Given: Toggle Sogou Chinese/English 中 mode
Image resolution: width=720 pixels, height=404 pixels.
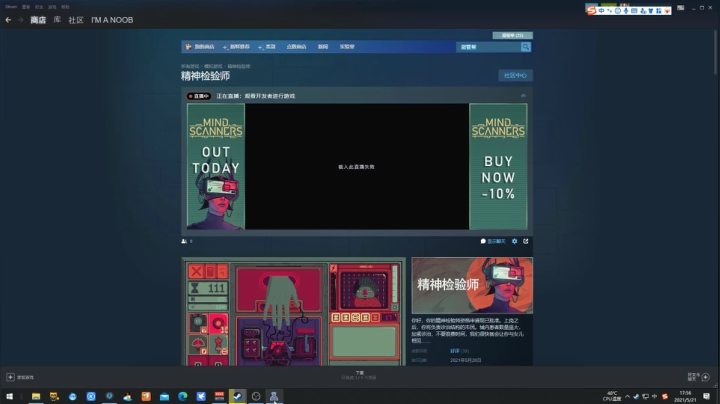Looking at the screenshot, I should [x=601, y=11].
